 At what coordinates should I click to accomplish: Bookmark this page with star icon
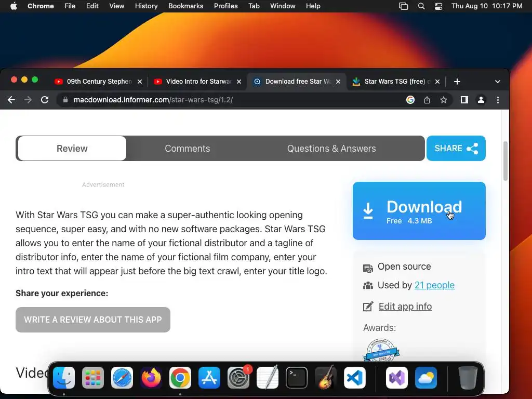(444, 100)
